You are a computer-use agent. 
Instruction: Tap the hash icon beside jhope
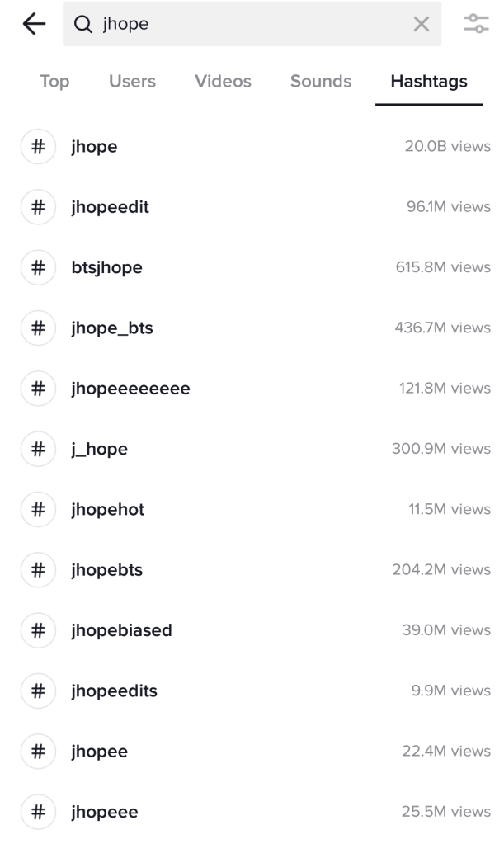[x=37, y=147]
